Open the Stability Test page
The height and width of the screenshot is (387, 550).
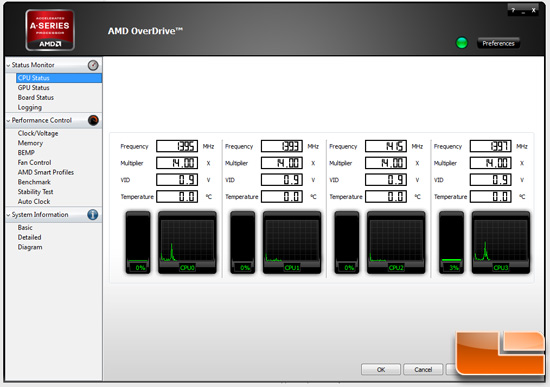coord(35,192)
